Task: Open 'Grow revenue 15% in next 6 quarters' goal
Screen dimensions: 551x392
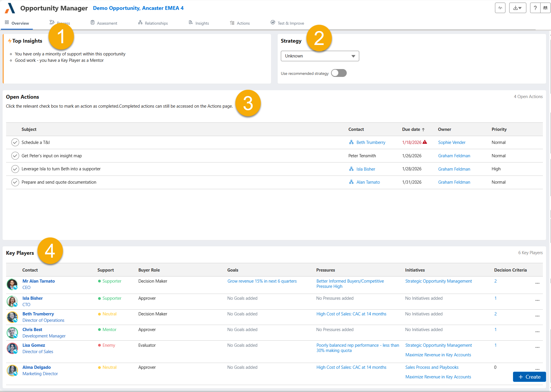Action: 262,281
